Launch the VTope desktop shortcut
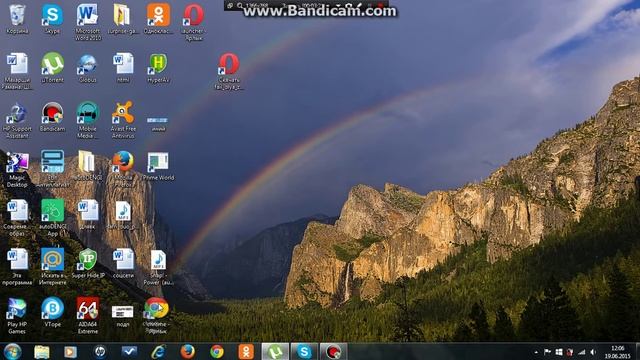 [52, 309]
